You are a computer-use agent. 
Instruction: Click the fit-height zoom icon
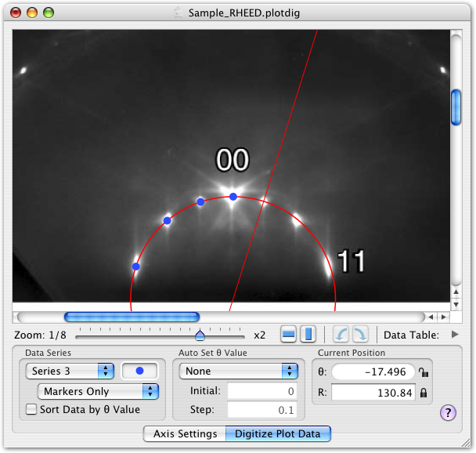pyautogui.click(x=308, y=334)
